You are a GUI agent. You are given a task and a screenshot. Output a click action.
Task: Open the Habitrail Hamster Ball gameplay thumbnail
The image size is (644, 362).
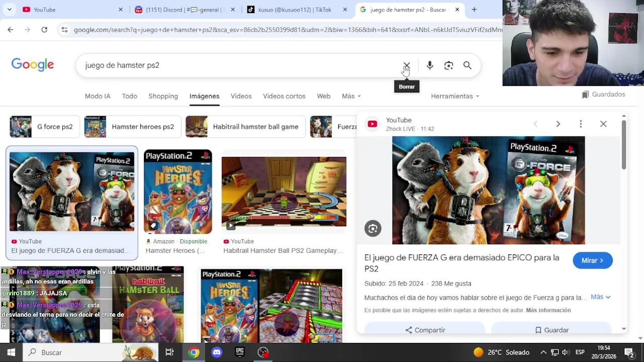point(284,192)
